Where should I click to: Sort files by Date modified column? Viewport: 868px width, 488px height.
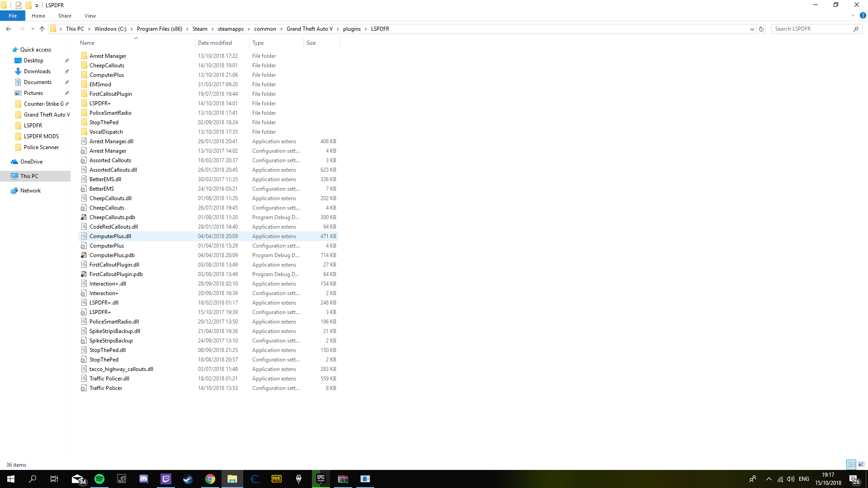click(x=215, y=43)
